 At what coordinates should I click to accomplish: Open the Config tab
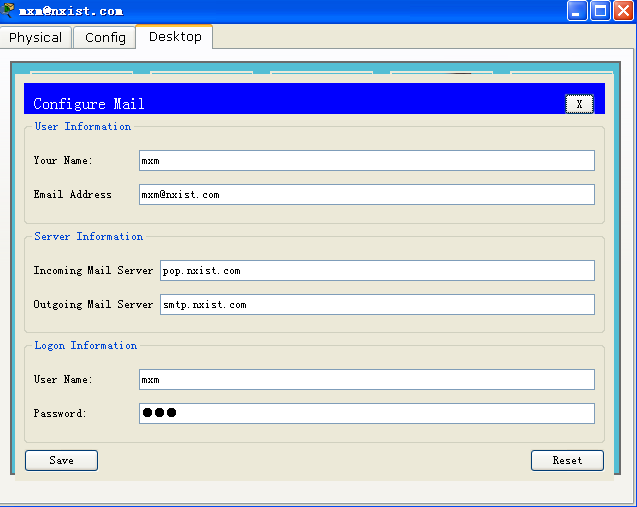point(105,37)
